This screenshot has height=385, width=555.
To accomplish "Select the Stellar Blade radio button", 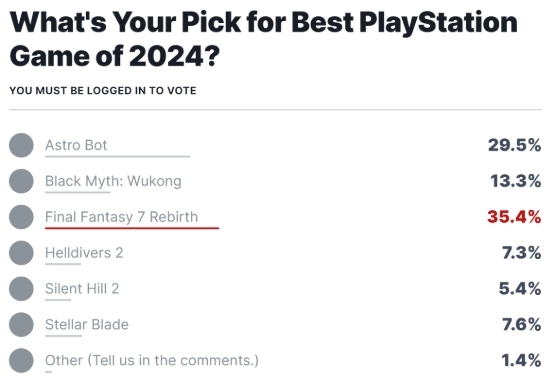I will tap(21, 324).
